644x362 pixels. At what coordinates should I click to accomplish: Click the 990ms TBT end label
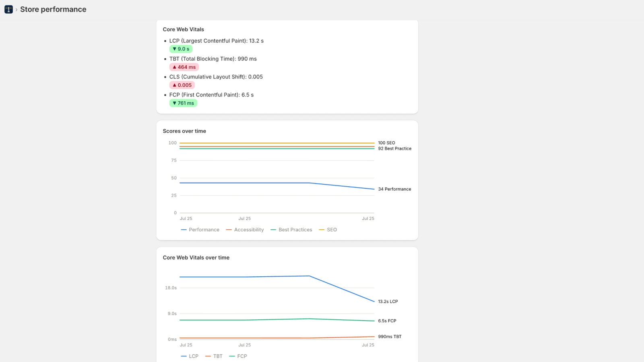tap(390, 337)
